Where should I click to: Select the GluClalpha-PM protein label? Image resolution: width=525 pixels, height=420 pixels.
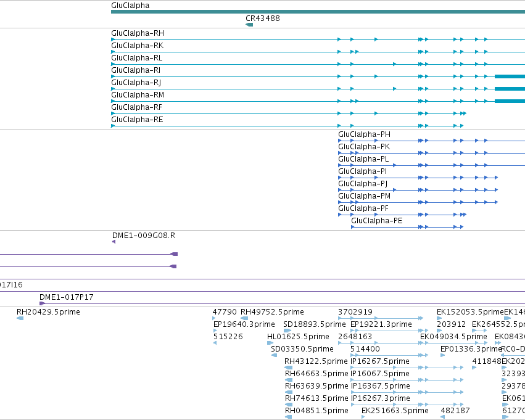pos(364,197)
